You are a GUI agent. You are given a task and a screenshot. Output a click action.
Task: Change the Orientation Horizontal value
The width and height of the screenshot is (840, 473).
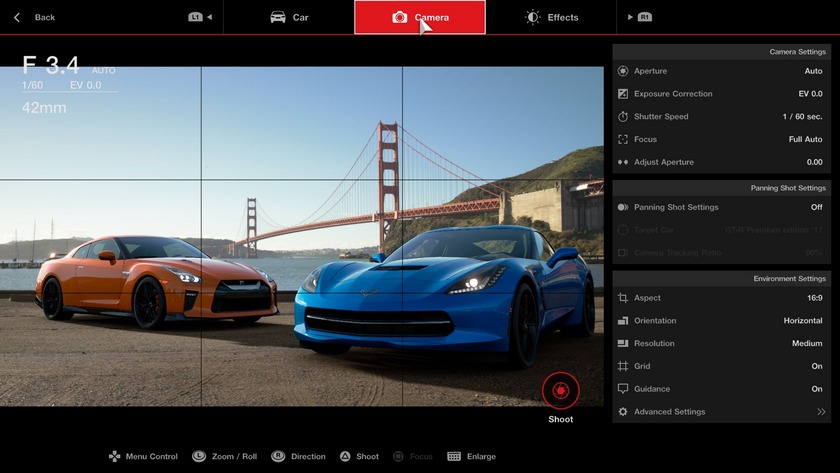point(802,321)
